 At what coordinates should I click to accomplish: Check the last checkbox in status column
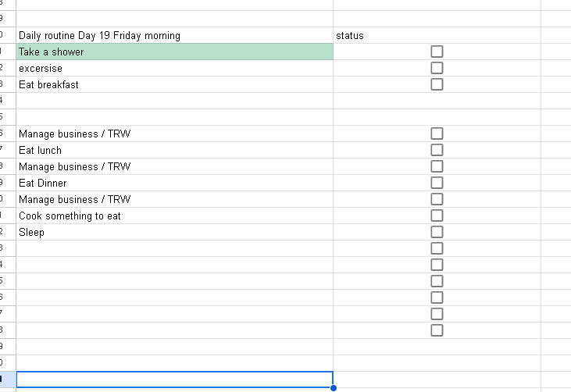click(437, 330)
